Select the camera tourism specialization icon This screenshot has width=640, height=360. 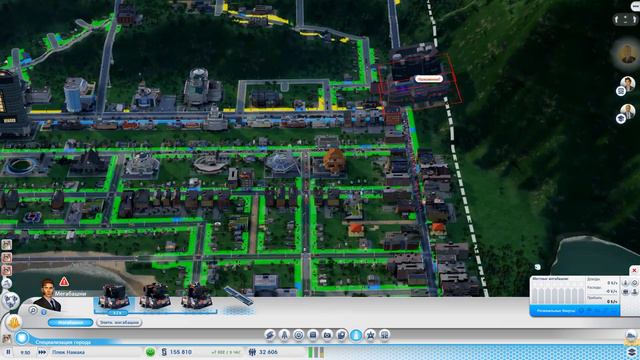[x=327, y=335]
